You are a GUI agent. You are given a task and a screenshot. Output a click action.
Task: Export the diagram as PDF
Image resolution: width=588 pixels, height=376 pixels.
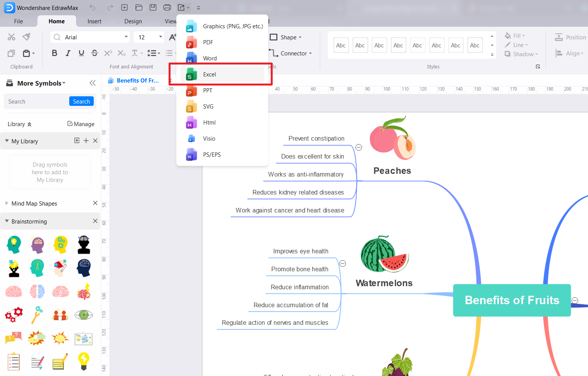[x=222, y=42]
